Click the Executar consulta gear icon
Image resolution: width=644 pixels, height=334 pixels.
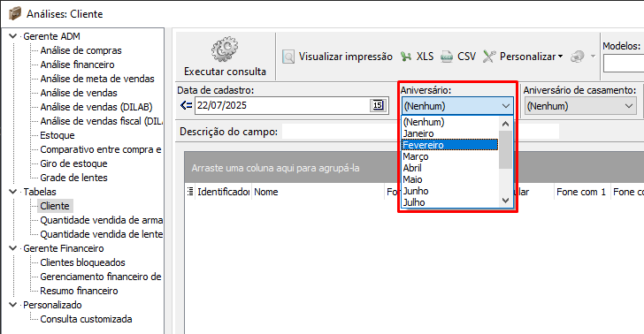(225, 49)
